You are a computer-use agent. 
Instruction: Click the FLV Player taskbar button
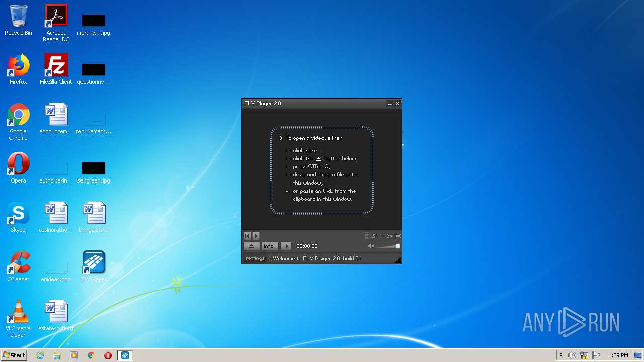[x=125, y=355]
